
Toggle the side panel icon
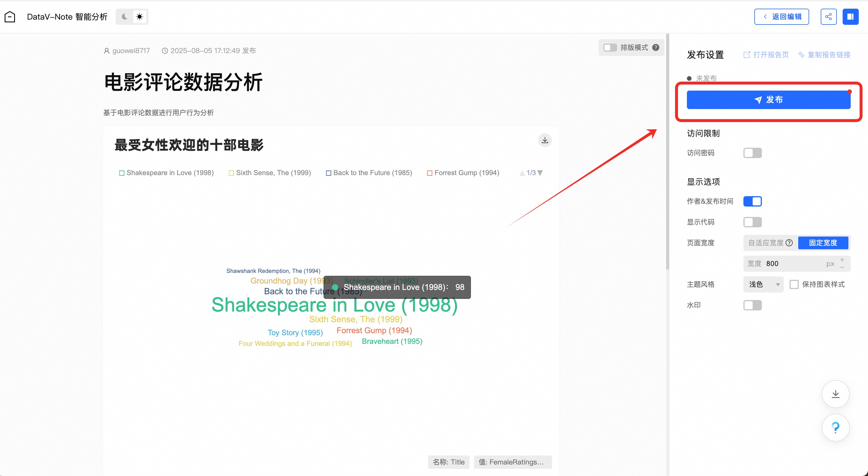click(850, 16)
